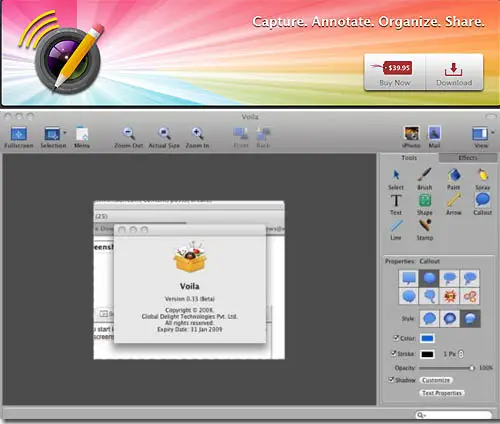
Task: Click the Customize shadow button
Action: (x=436, y=380)
